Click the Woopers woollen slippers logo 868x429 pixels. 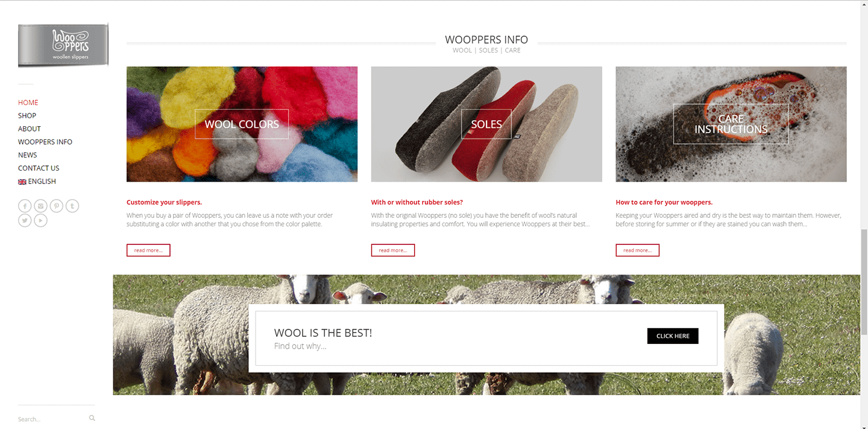pos(63,45)
